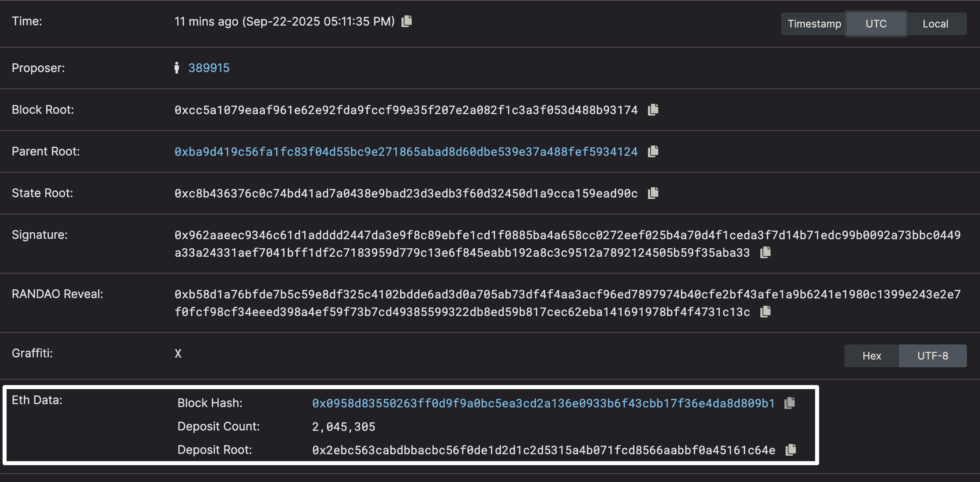Show graffiti in Hex format

click(x=871, y=356)
